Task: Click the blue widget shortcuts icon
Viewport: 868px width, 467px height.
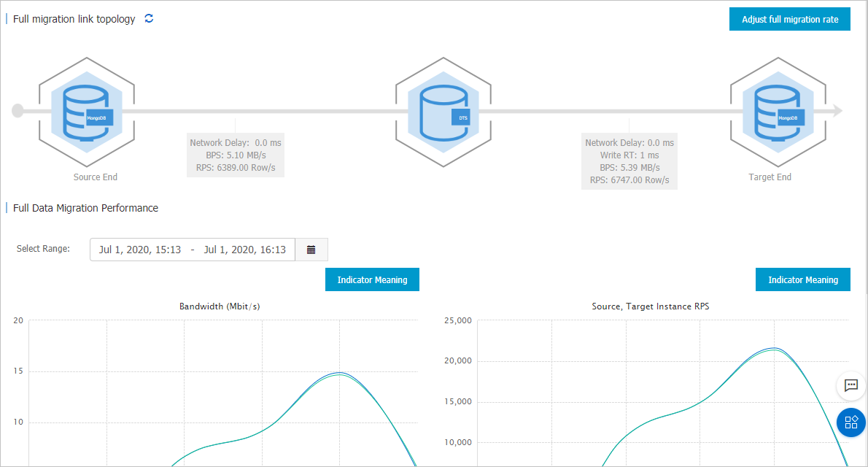Action: pyautogui.click(x=850, y=422)
